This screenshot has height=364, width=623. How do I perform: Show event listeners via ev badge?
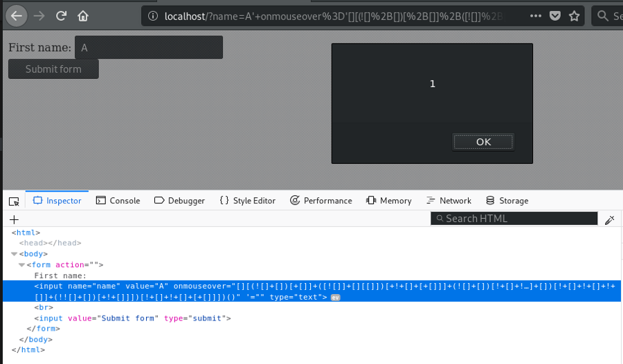click(335, 298)
